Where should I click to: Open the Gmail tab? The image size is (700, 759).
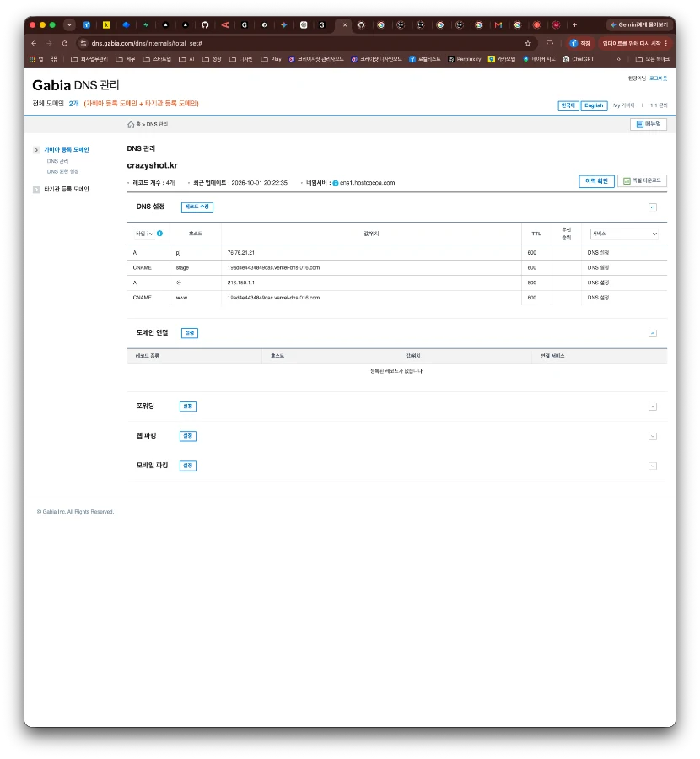(498, 25)
